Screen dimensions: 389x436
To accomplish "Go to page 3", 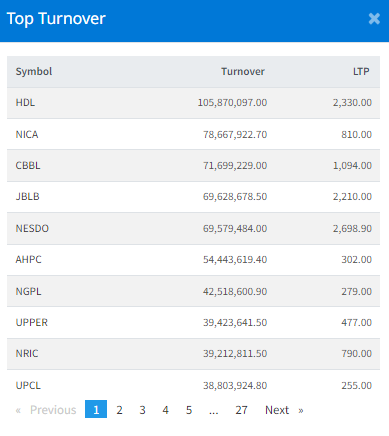I will click(x=142, y=410).
